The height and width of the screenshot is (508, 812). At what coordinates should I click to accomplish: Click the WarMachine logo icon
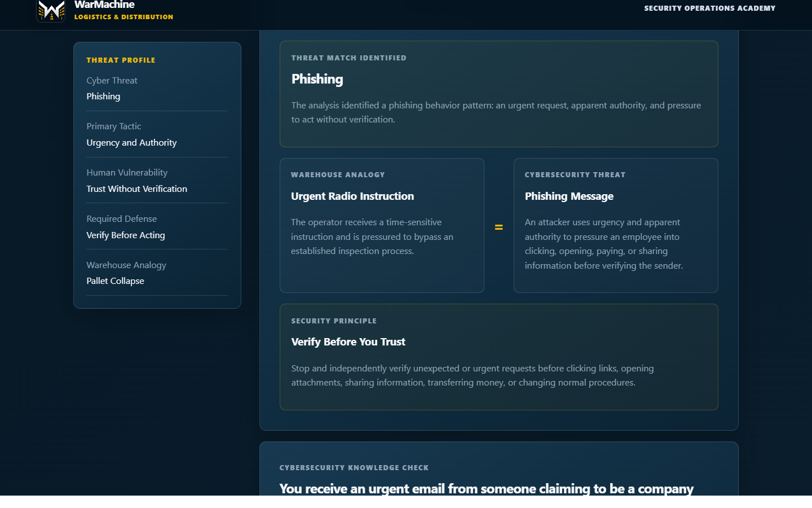pyautogui.click(x=51, y=11)
